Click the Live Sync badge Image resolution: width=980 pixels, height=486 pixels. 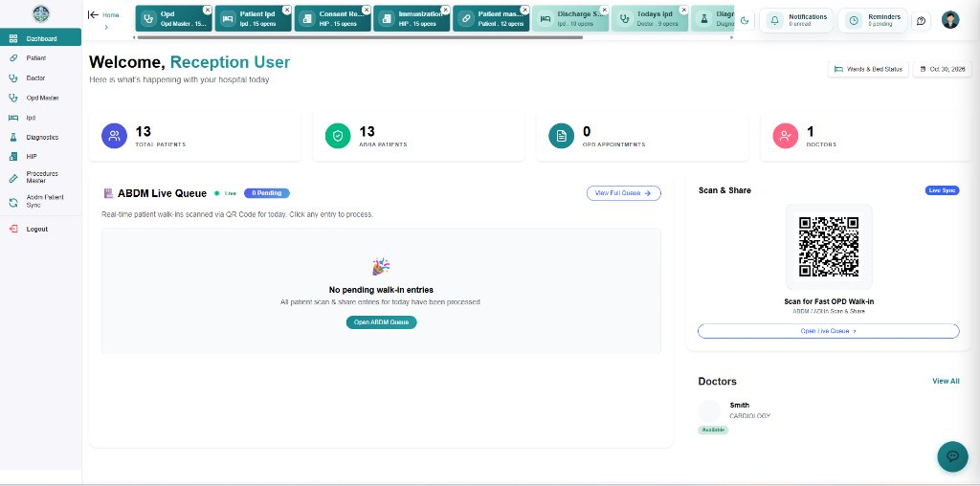click(942, 190)
